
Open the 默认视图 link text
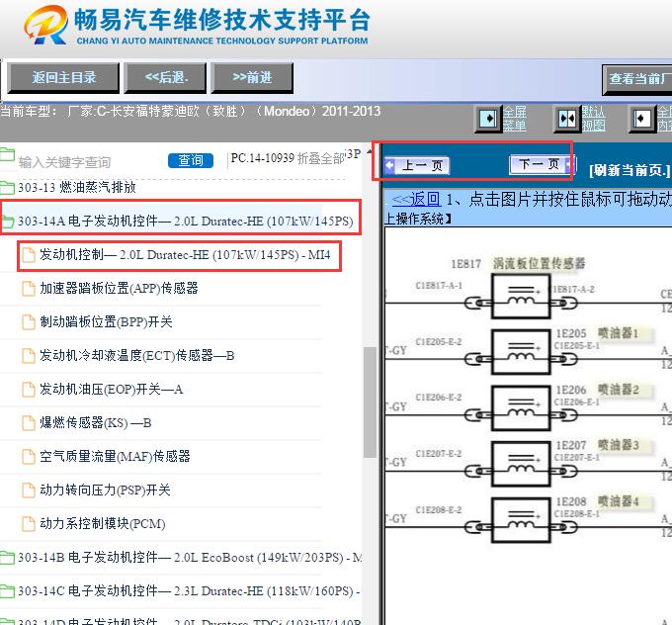[593, 119]
